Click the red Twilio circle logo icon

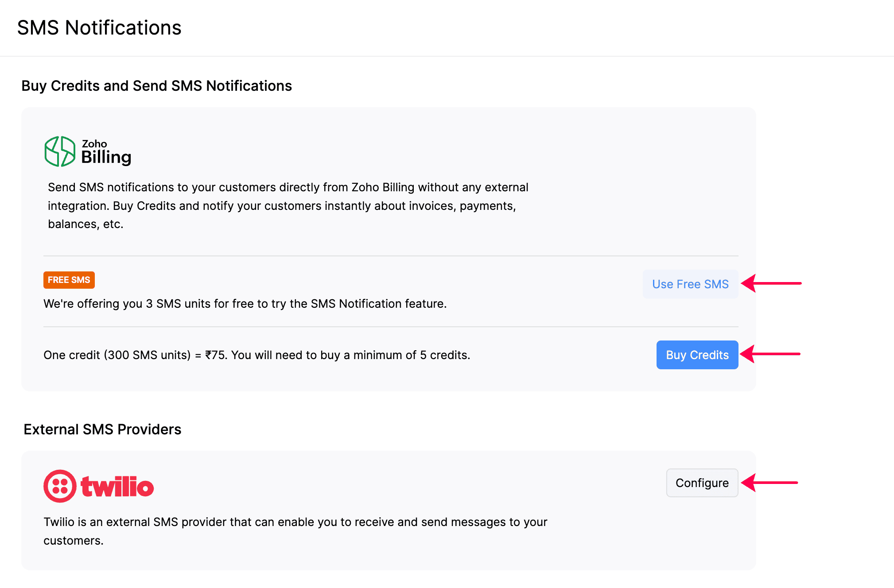60,486
